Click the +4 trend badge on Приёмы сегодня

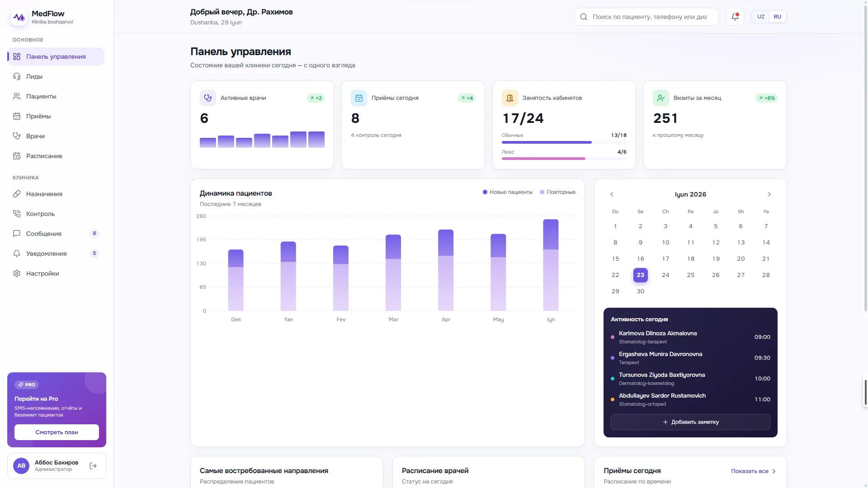467,98
